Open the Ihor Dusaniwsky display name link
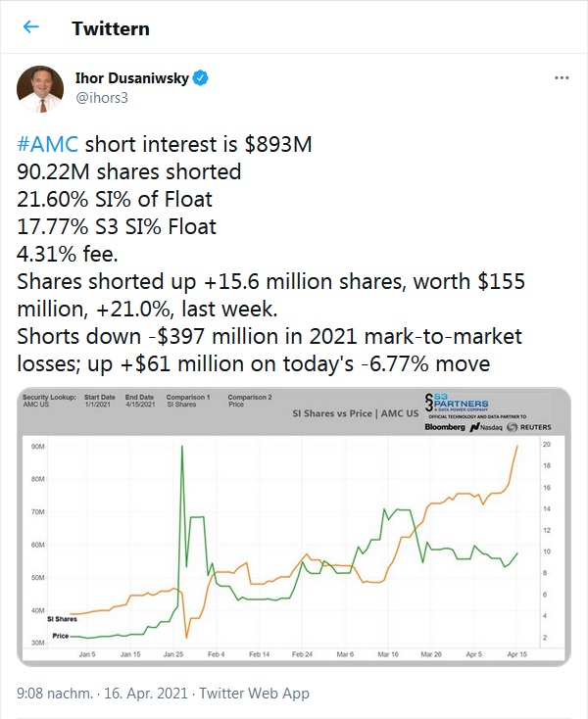 [x=131, y=78]
